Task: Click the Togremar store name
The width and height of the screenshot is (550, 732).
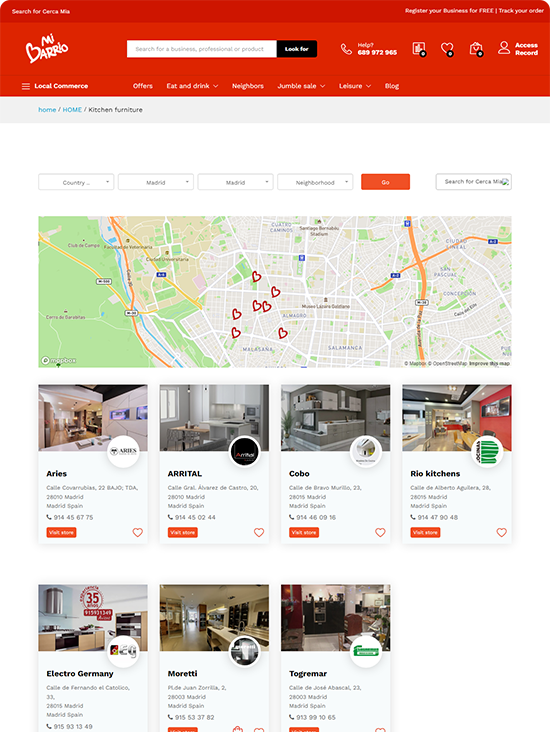Action: (308, 674)
